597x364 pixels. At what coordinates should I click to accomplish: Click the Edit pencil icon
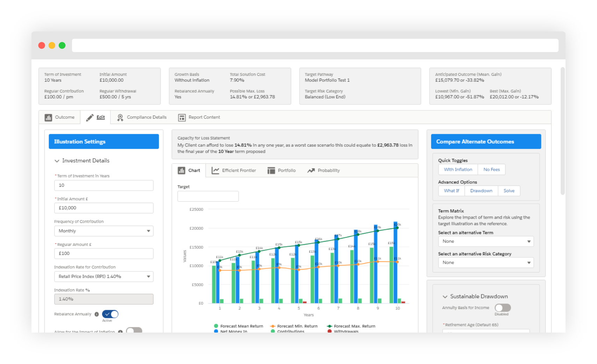point(90,117)
